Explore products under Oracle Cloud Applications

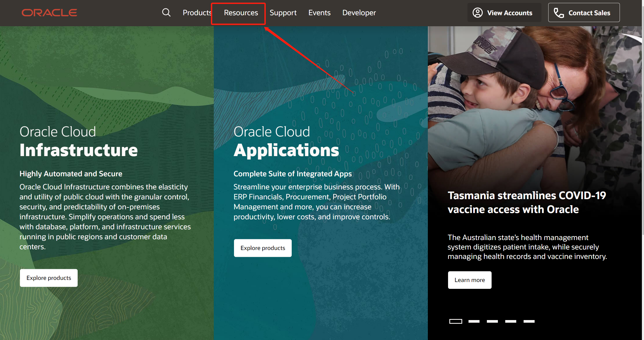pyautogui.click(x=263, y=248)
